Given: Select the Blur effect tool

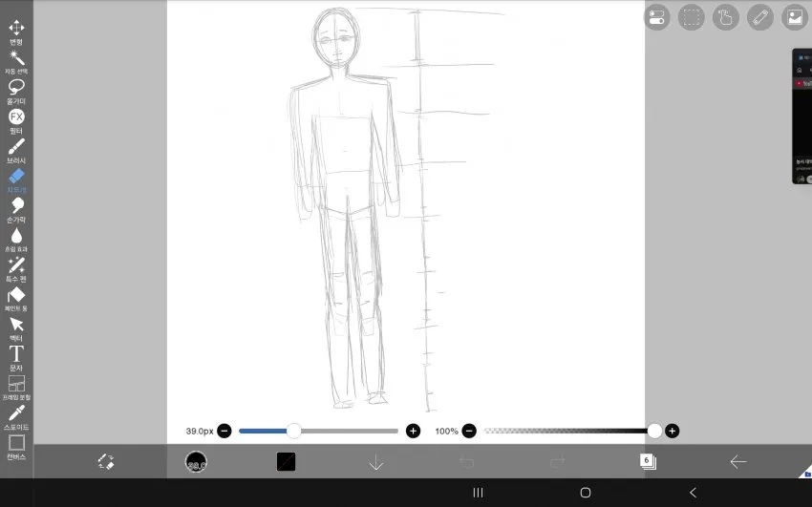Looking at the screenshot, I should pyautogui.click(x=16, y=240).
